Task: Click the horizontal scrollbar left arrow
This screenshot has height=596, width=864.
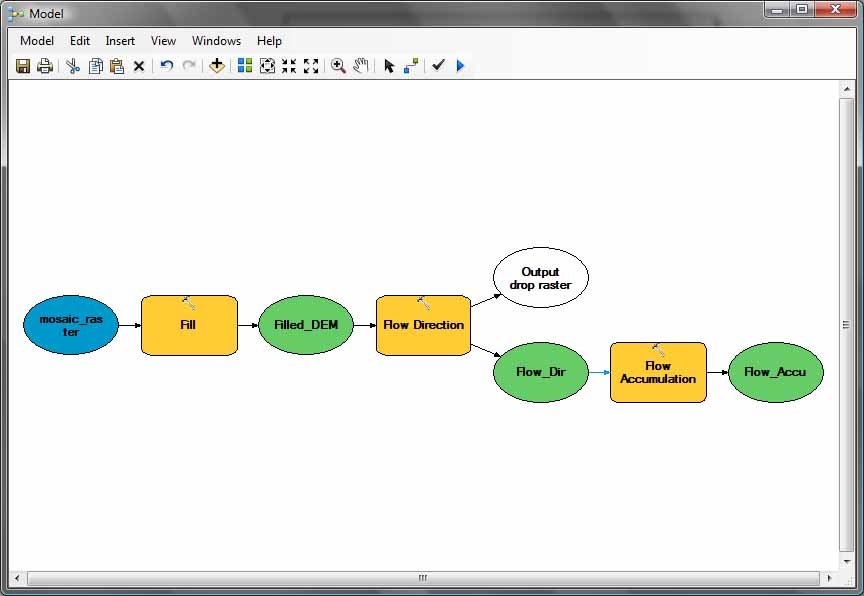Action: (17, 578)
